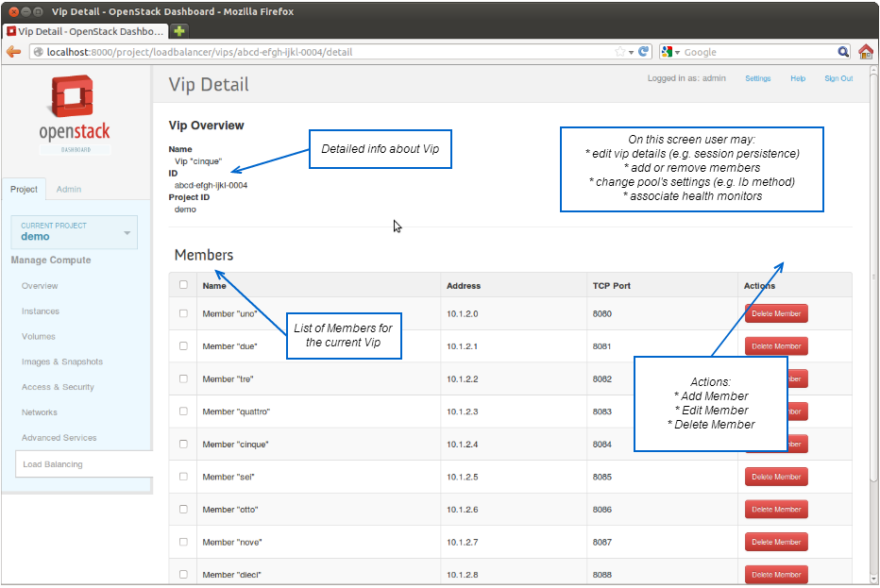The image size is (880, 588).
Task: Delete Member "uno" using its red button
Action: [776, 314]
